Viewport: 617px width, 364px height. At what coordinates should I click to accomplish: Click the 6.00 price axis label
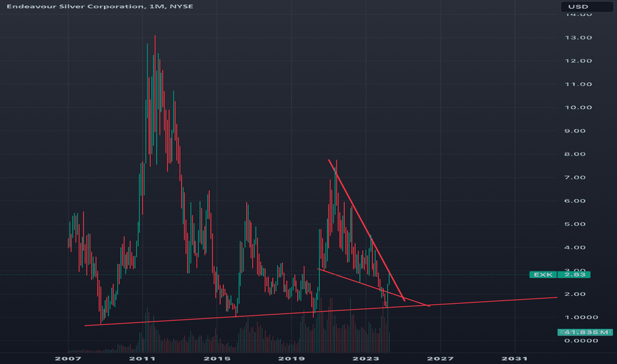coord(575,201)
